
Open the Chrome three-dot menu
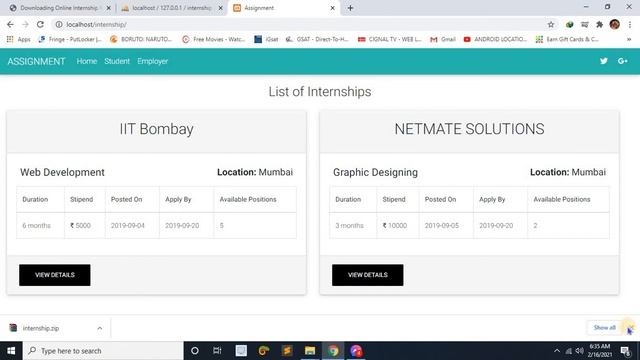coord(630,24)
